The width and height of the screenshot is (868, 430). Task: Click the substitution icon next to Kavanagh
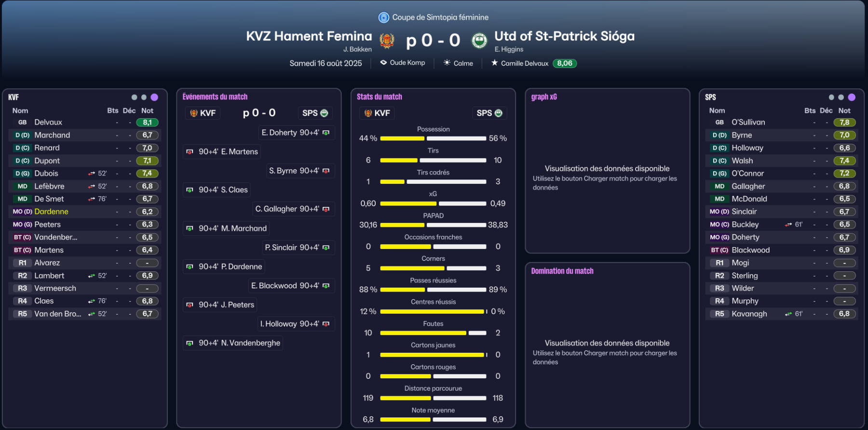coord(788,314)
